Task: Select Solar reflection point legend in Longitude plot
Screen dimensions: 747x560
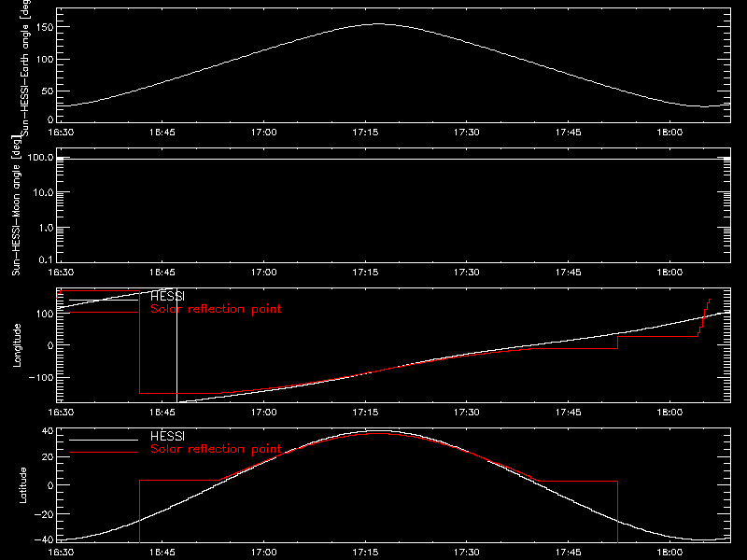Action: click(x=216, y=309)
